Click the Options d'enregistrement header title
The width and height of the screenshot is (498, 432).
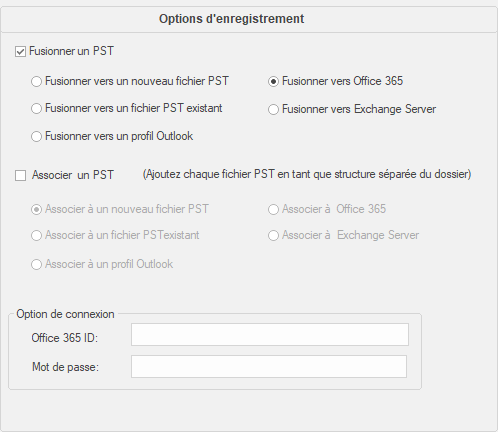click(231, 19)
